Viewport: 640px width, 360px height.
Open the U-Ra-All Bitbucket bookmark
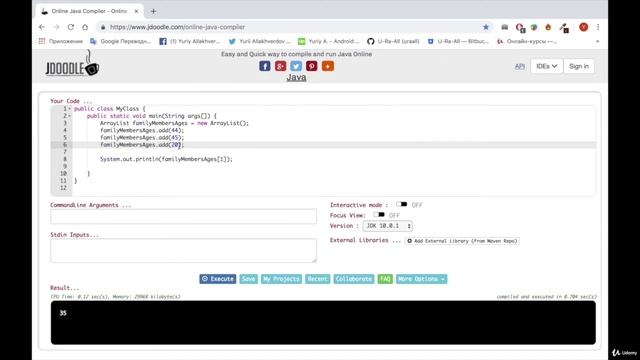[458, 41]
